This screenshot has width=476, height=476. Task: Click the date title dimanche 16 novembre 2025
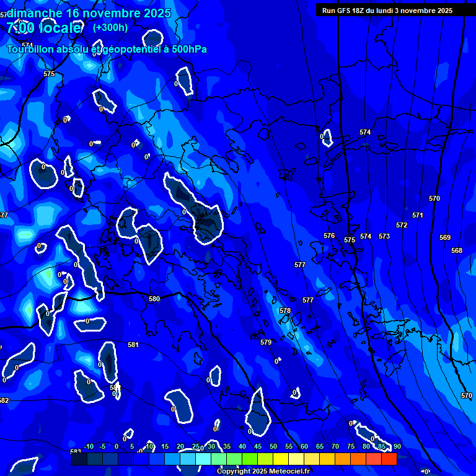89,13
